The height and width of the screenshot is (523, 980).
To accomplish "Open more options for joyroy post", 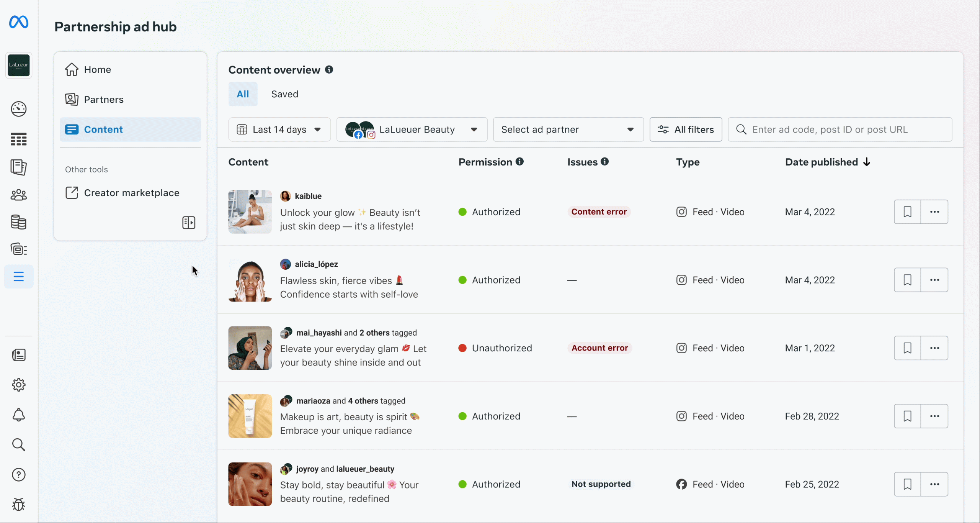I will (x=934, y=484).
